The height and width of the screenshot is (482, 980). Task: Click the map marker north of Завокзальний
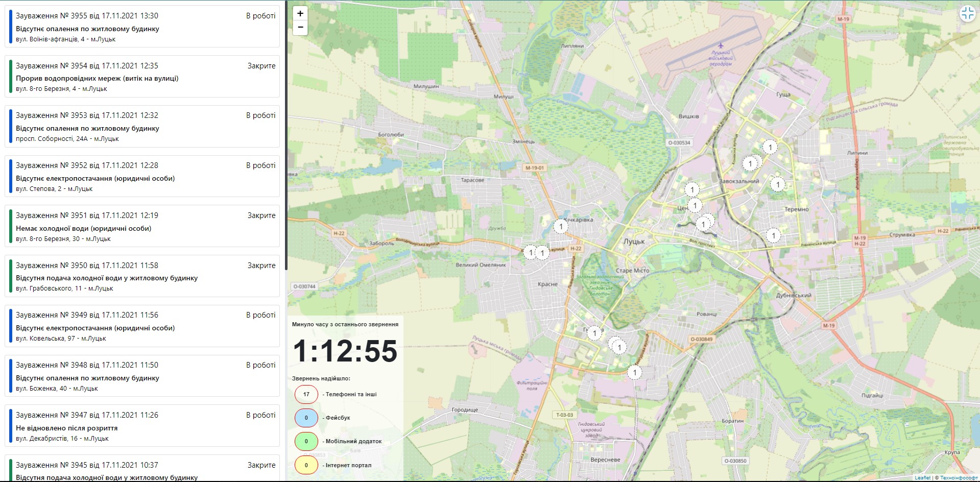click(770, 148)
